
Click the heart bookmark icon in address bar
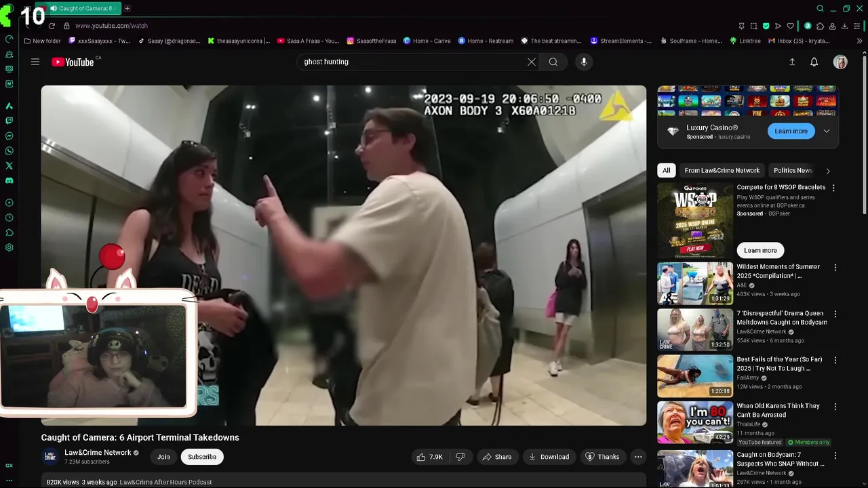(790, 26)
